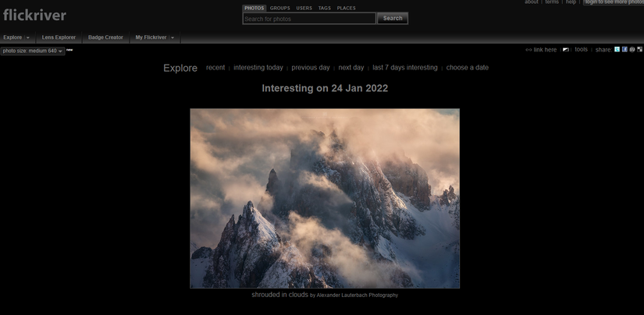Open Badge Creator in the navigation bar
The image size is (644, 315).
point(105,37)
